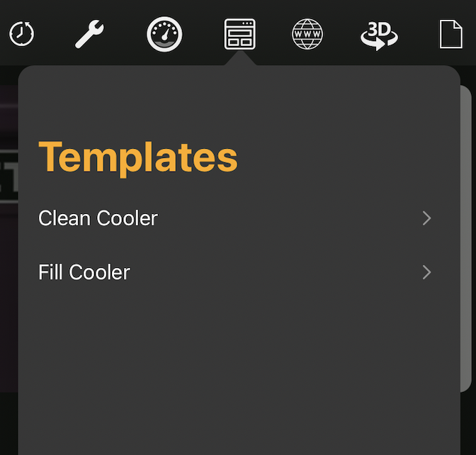Click the orange Templates heading
This screenshot has width=476, height=455.
138,158
